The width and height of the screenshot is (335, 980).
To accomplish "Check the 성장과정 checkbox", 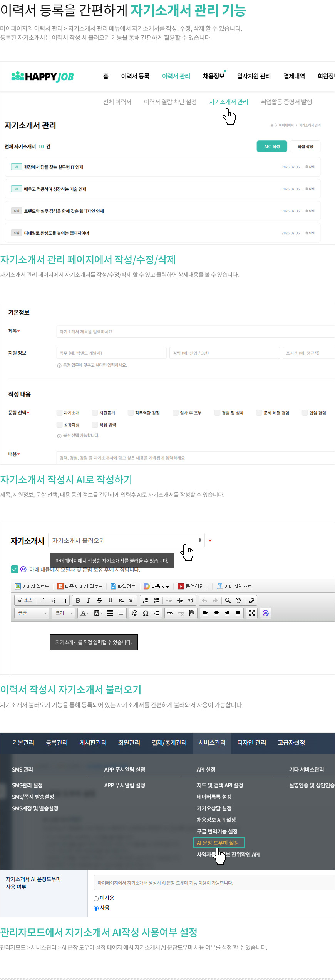I will point(59,425).
